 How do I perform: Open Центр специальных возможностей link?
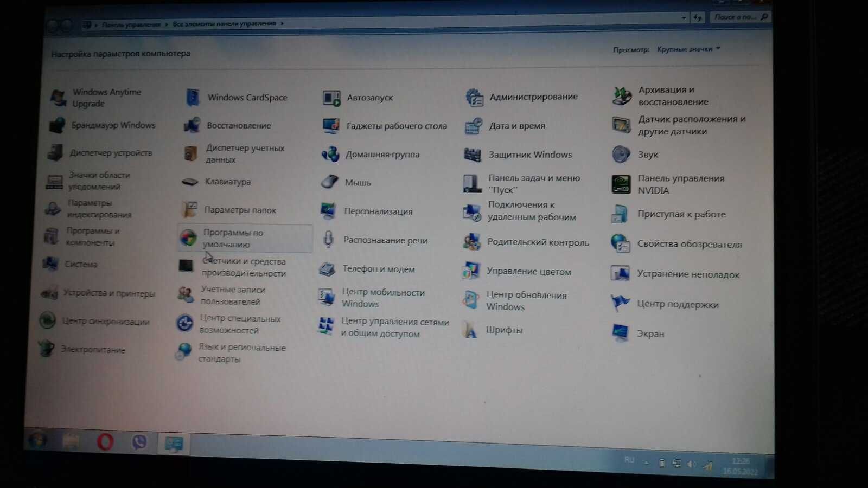(x=240, y=324)
